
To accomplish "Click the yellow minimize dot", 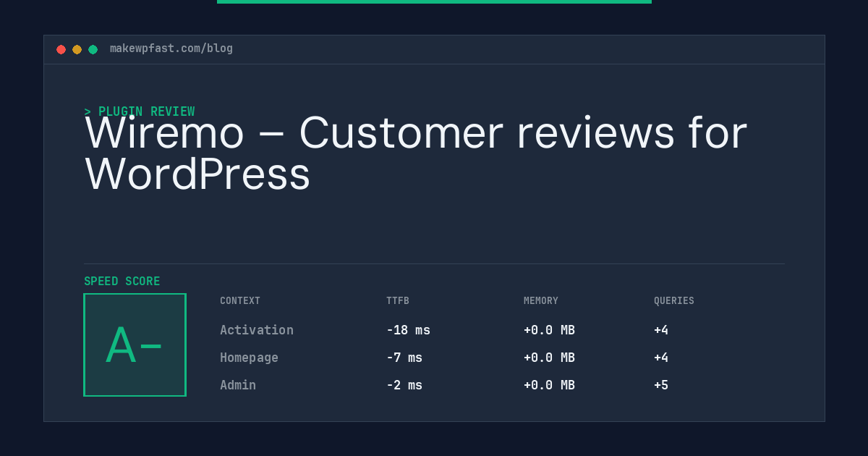I will 77,49.
